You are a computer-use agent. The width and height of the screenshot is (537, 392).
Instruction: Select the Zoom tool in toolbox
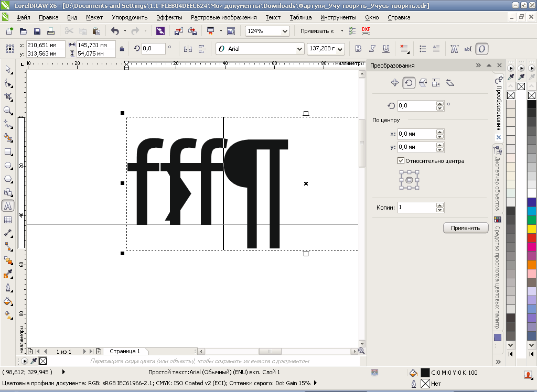point(8,111)
